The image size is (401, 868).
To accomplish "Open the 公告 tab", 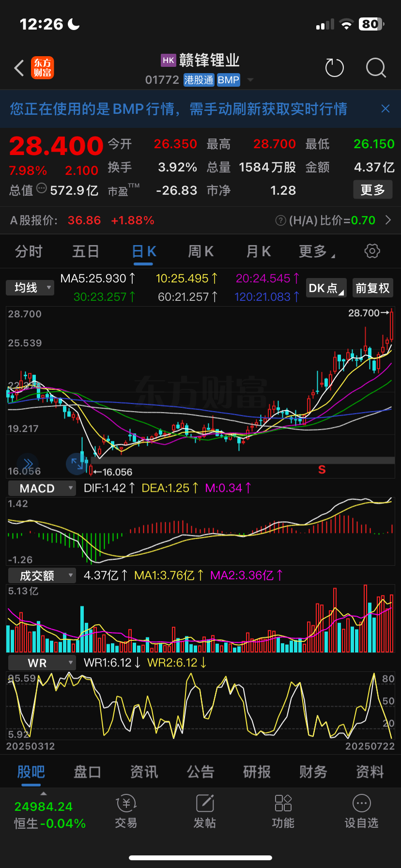I will (200, 772).
